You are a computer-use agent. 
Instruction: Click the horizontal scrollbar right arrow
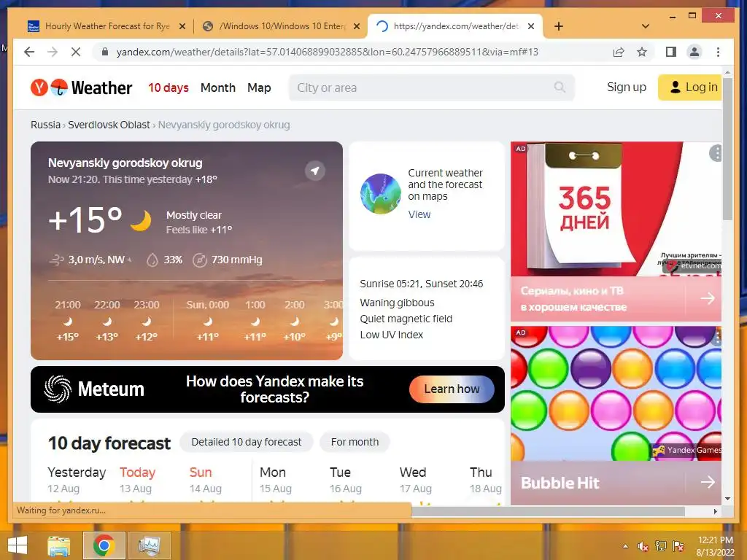(x=715, y=511)
